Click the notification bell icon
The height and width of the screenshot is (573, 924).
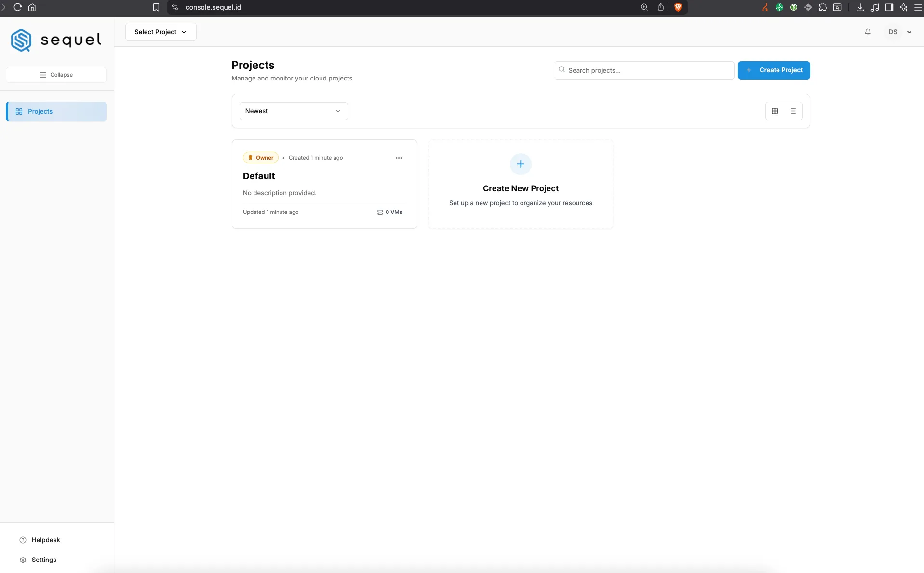coord(868,32)
